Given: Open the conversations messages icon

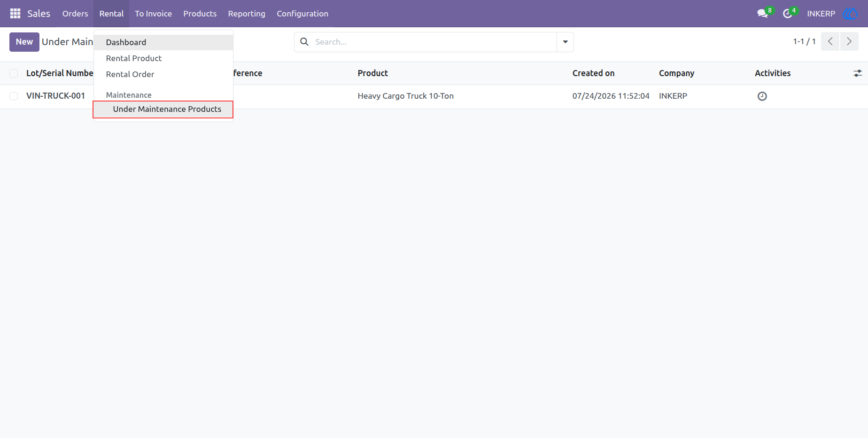Looking at the screenshot, I should [x=763, y=14].
